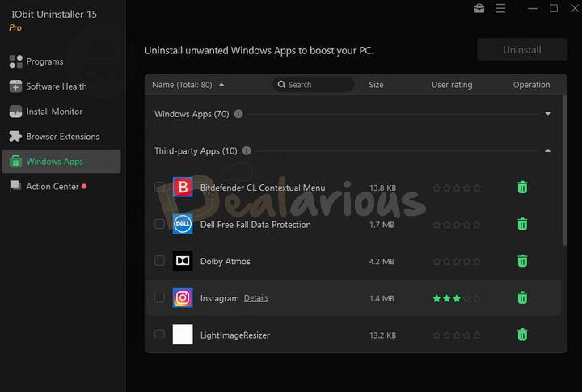Image resolution: width=582 pixels, height=392 pixels.
Task: Toggle sort order arrow beside Name (Total: 80)
Action: [x=221, y=85]
